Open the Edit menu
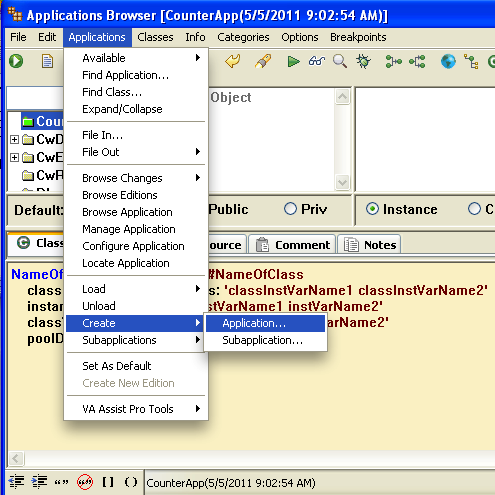495x495 pixels. pyautogui.click(x=47, y=37)
